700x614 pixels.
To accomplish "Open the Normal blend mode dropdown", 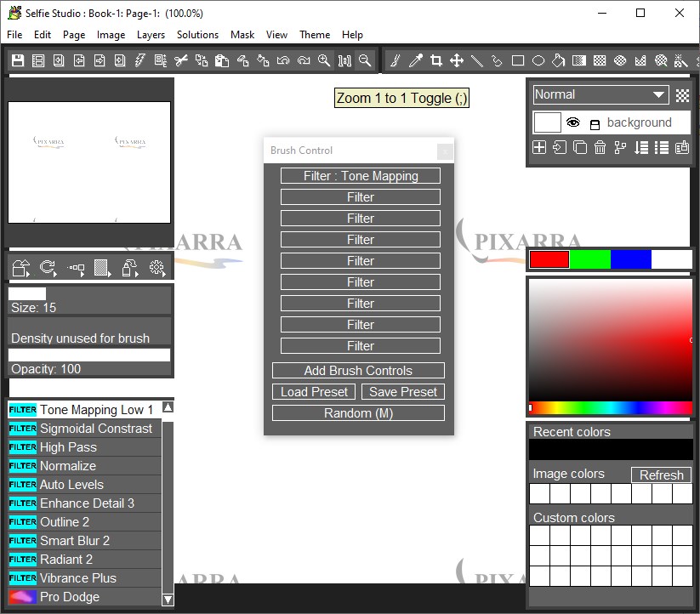I will pyautogui.click(x=600, y=95).
